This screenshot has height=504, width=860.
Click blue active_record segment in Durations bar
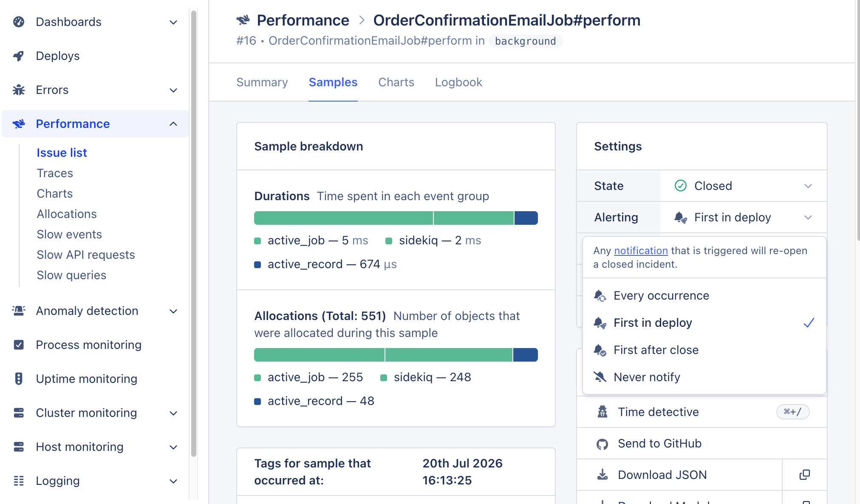coord(526,218)
